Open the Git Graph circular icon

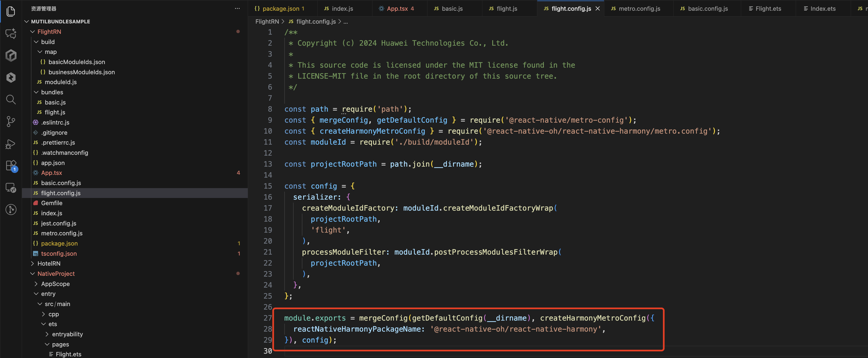(11, 210)
